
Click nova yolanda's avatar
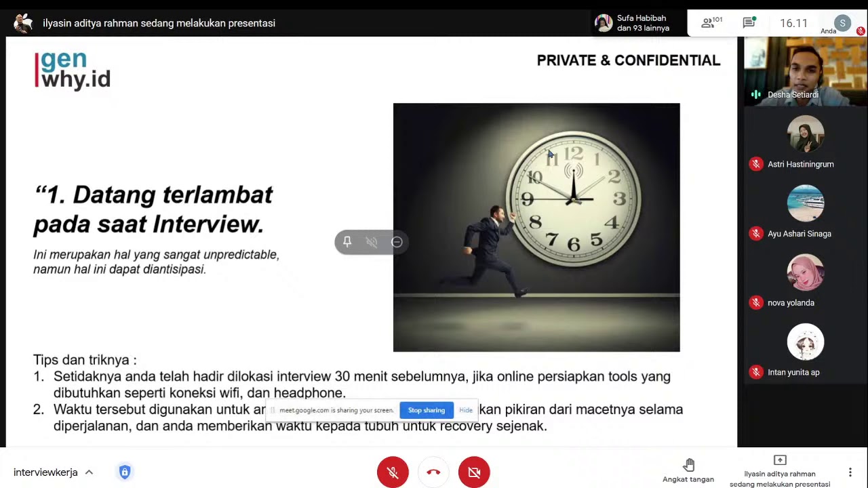pos(806,272)
